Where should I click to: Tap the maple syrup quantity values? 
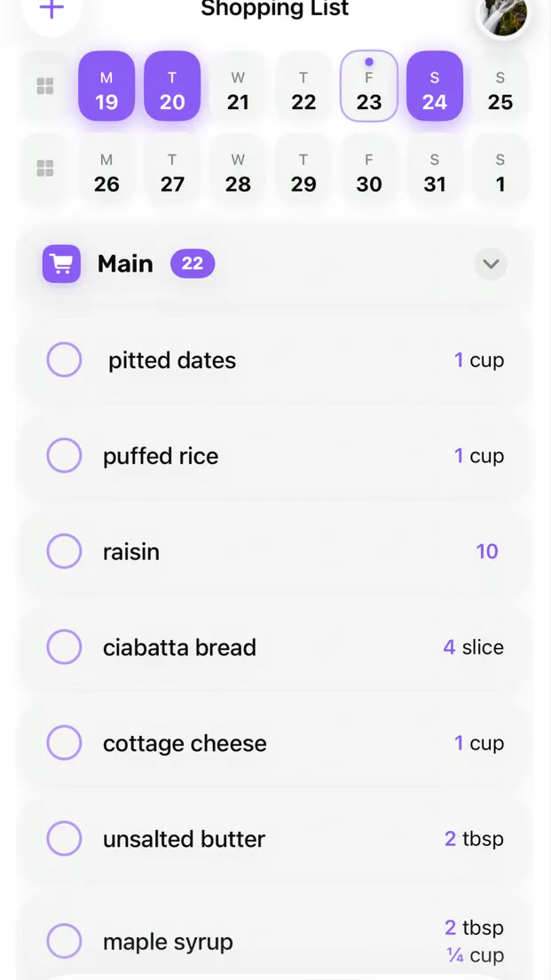(474, 941)
